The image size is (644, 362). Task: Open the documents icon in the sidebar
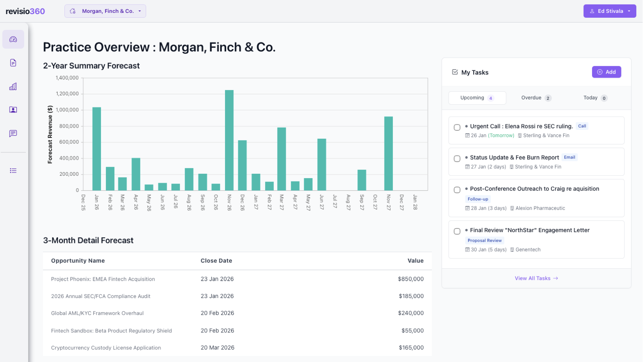[13, 63]
